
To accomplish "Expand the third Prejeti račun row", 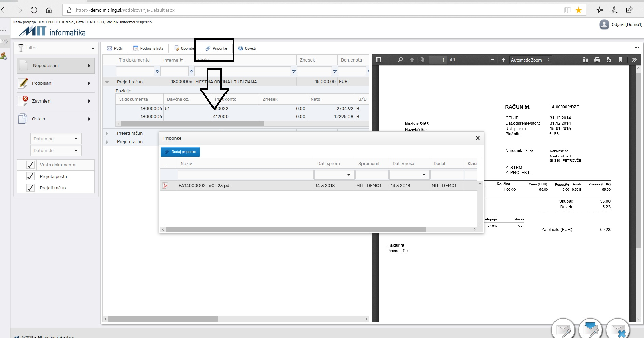I will click(107, 142).
